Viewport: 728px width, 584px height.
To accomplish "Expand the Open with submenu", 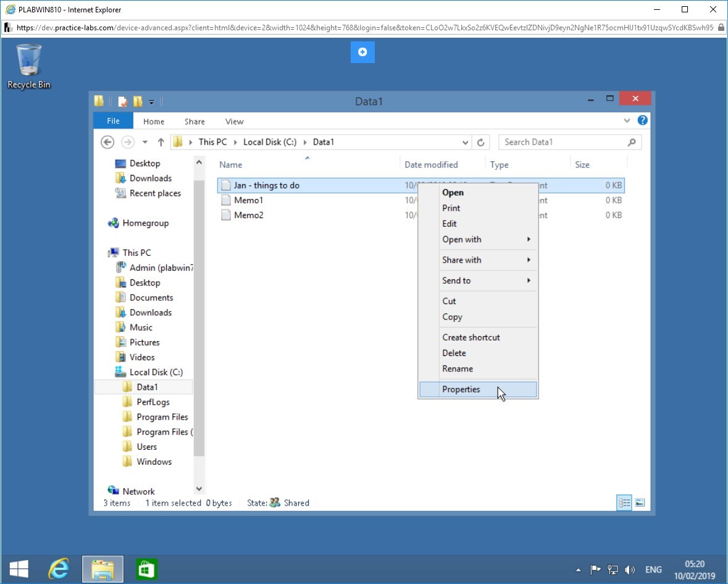I will click(478, 239).
